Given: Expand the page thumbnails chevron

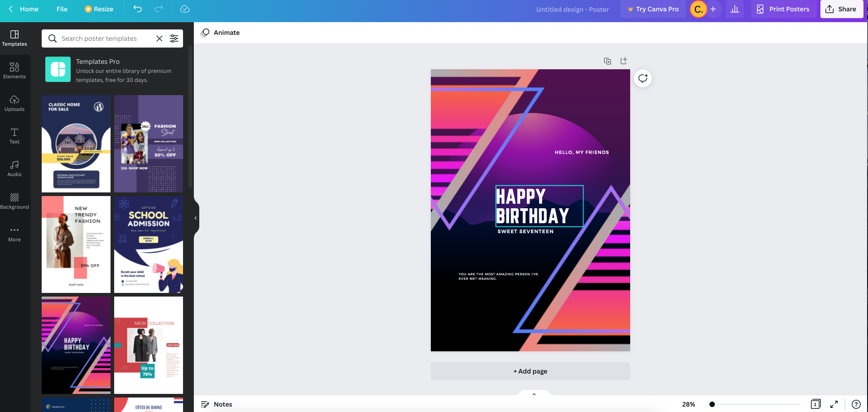Looking at the screenshot, I should pyautogui.click(x=534, y=394).
